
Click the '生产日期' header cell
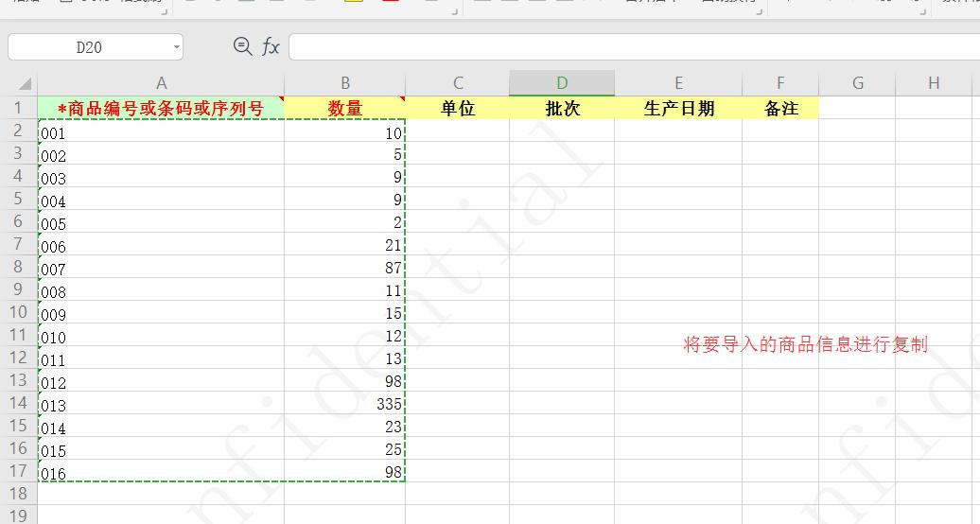tap(678, 108)
